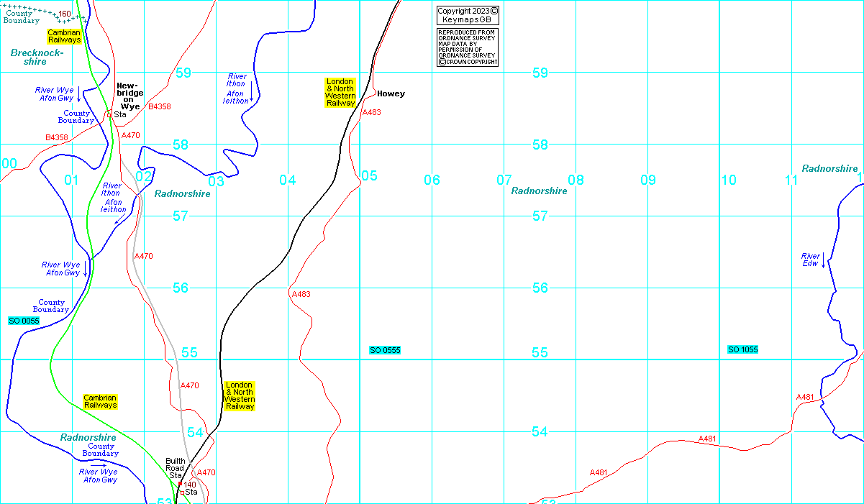Select the spot height 140 marker
The width and height of the screenshot is (864, 504).
coord(190,485)
